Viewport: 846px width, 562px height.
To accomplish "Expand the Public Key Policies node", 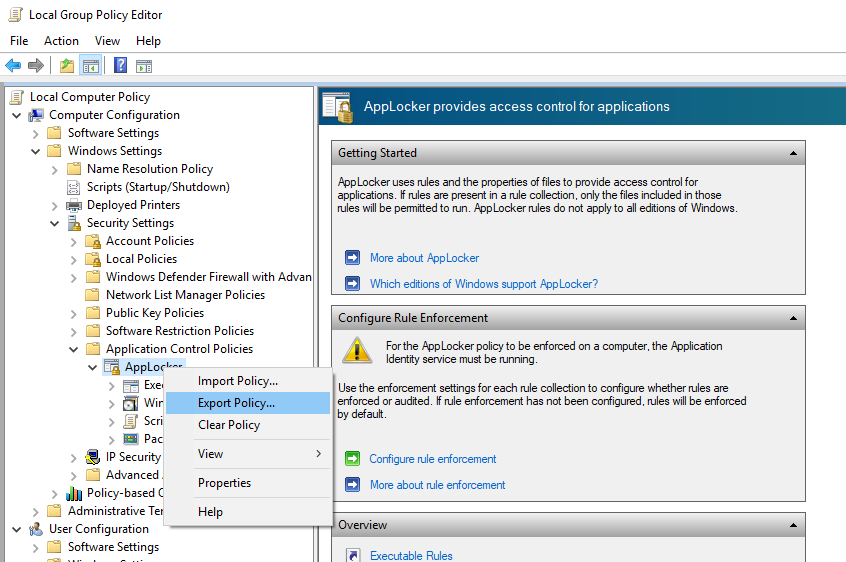I will (74, 314).
